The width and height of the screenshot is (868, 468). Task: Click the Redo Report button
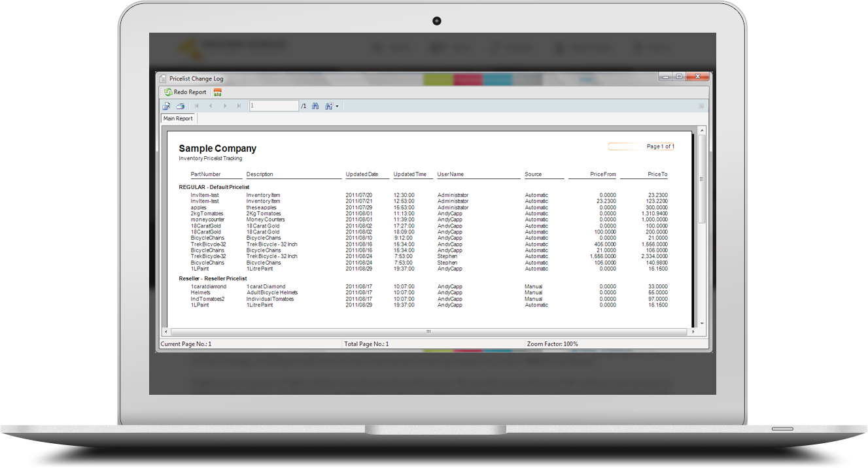pos(186,92)
